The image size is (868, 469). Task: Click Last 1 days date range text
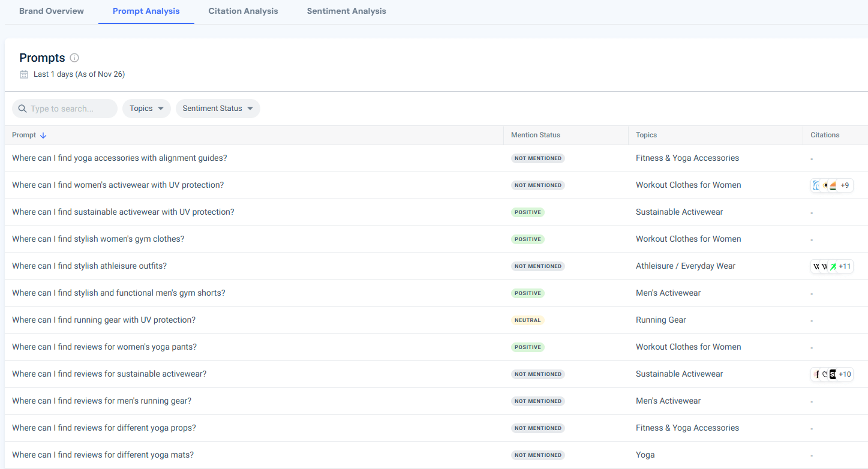(x=79, y=74)
